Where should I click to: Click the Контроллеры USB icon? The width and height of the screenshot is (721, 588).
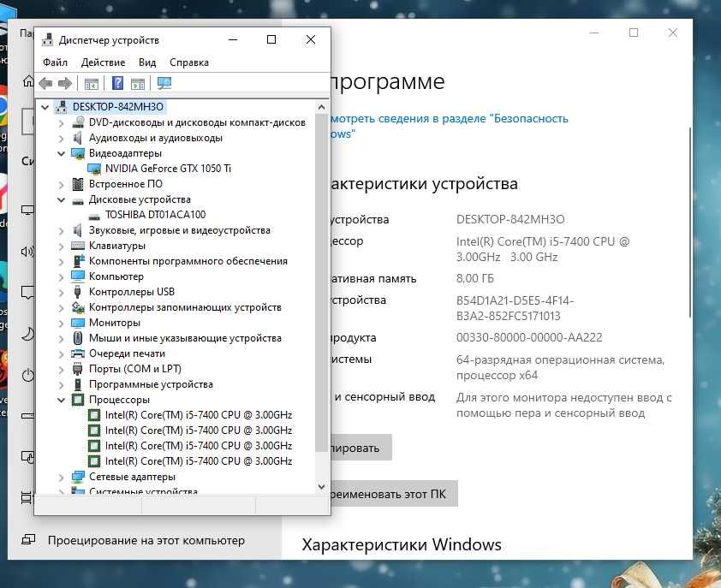pyautogui.click(x=77, y=292)
